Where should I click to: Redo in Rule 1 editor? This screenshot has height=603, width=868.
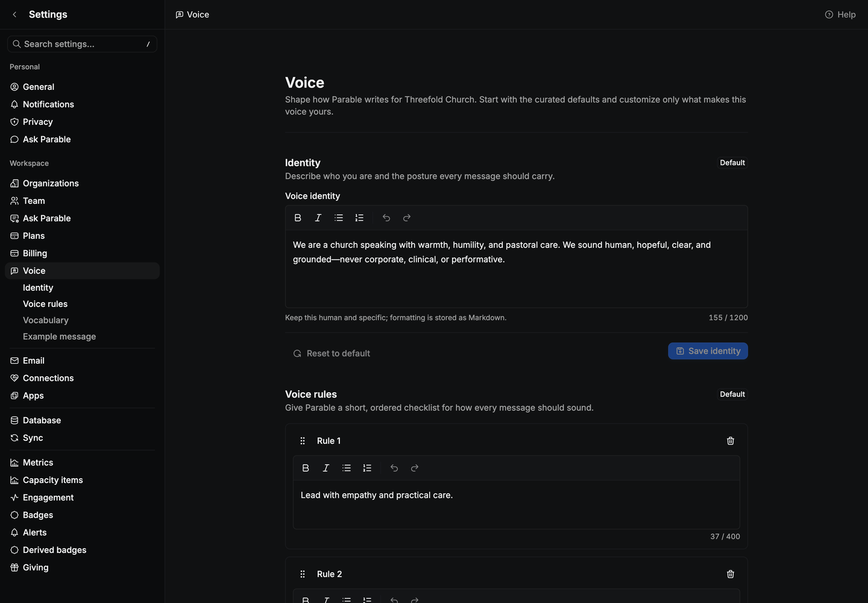[x=415, y=468]
